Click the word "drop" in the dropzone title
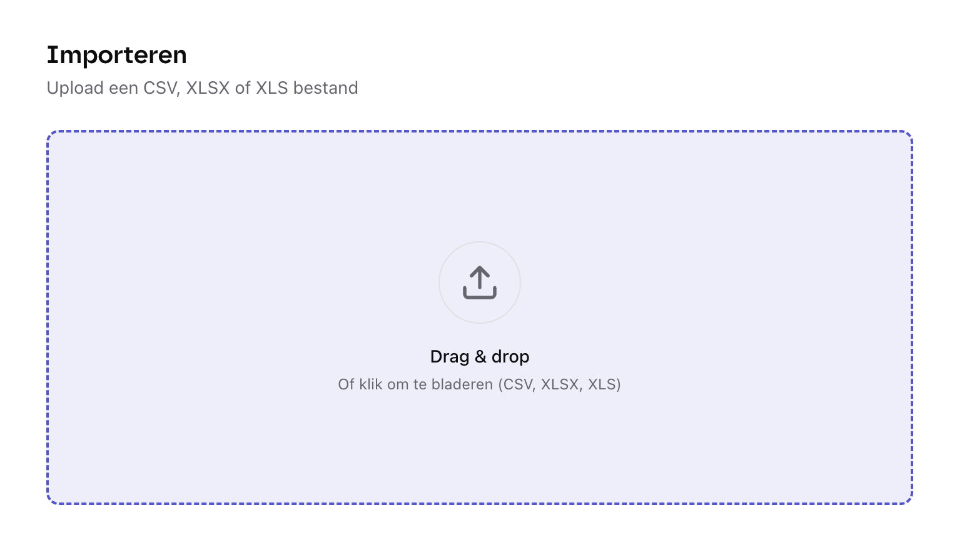This screenshot has height=560, width=962. pos(510,357)
